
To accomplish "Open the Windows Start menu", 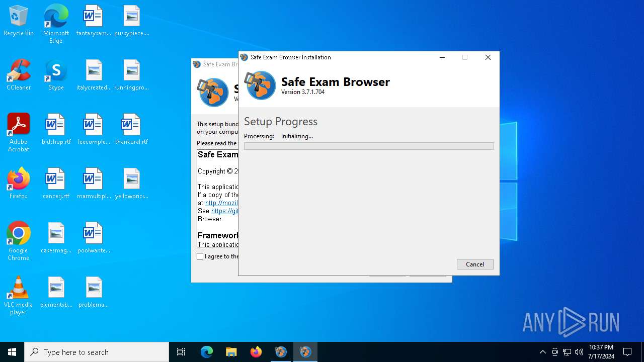I will pyautogui.click(x=12, y=352).
